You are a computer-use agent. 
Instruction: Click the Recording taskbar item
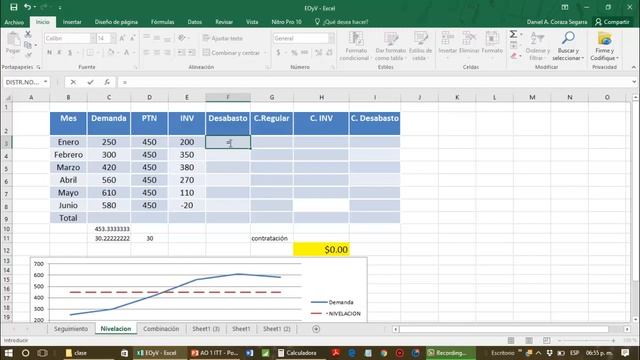coord(450,353)
